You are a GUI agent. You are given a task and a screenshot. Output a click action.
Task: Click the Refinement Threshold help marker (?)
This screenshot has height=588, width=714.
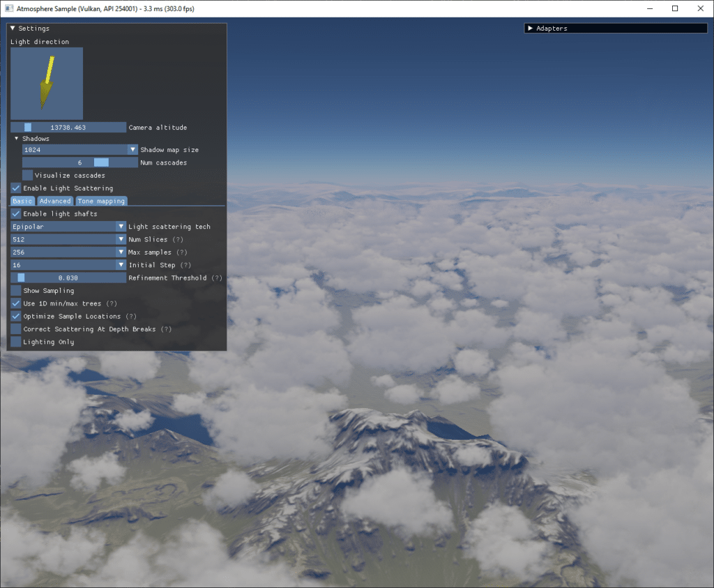click(x=217, y=278)
